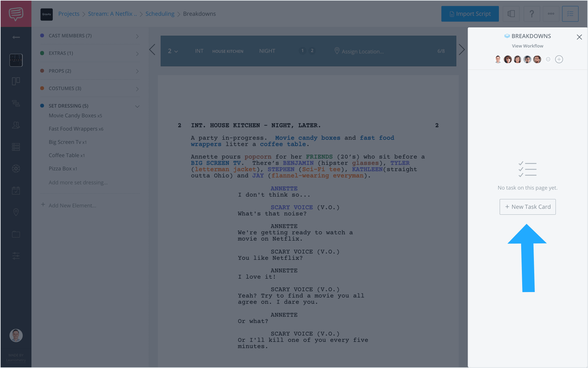Go to Projects breadcrumb
This screenshot has width=588, height=368.
tap(69, 14)
